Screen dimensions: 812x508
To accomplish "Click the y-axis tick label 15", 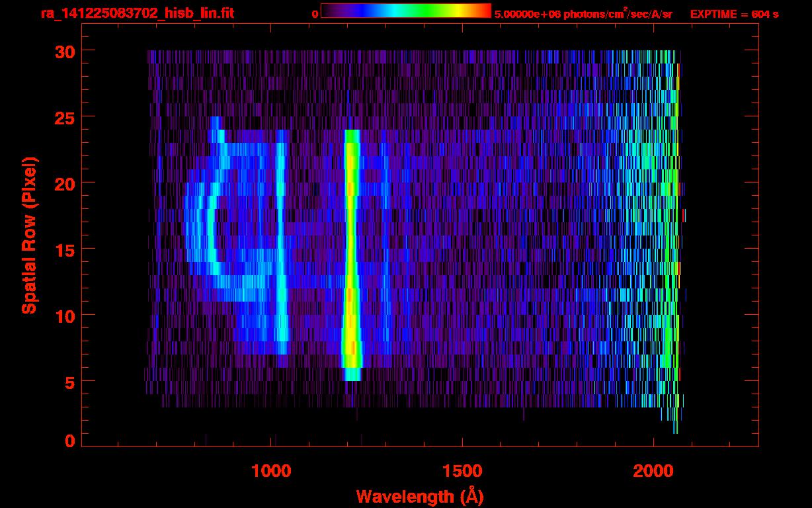I will pos(65,249).
